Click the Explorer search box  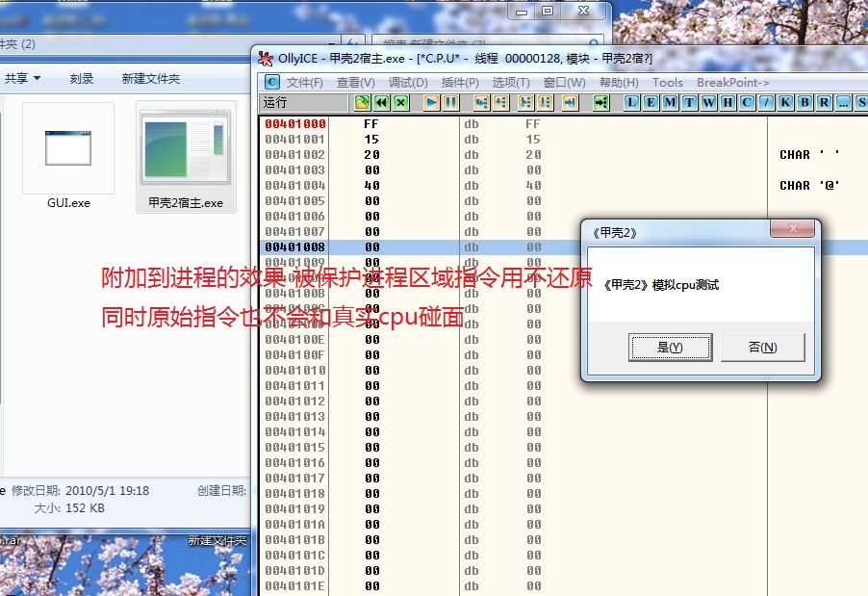[x=487, y=42]
